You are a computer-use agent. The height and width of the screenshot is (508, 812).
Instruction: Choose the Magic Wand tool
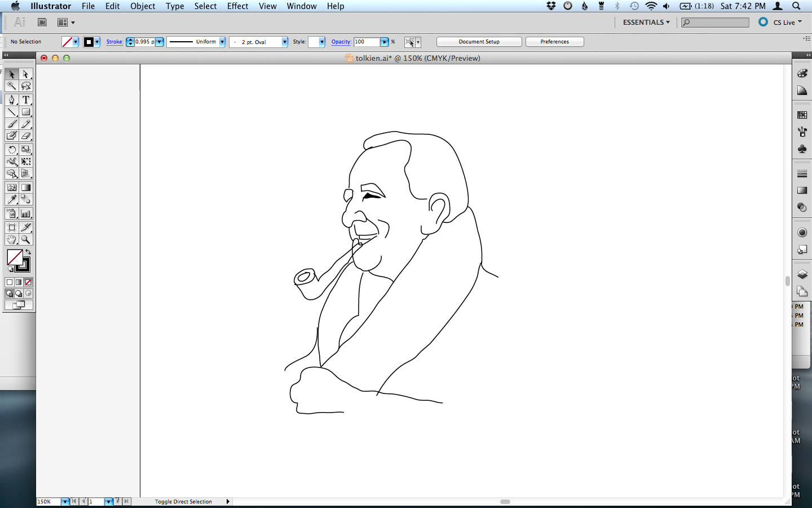coord(11,86)
